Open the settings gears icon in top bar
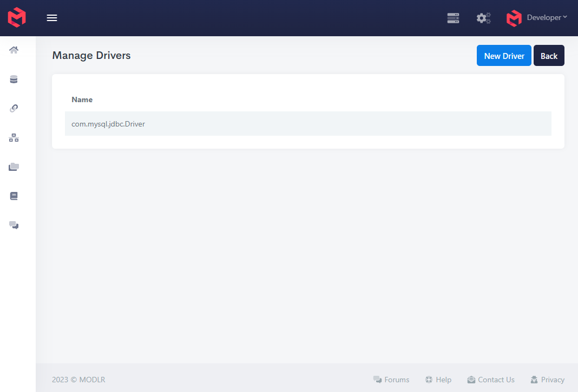 coord(483,18)
